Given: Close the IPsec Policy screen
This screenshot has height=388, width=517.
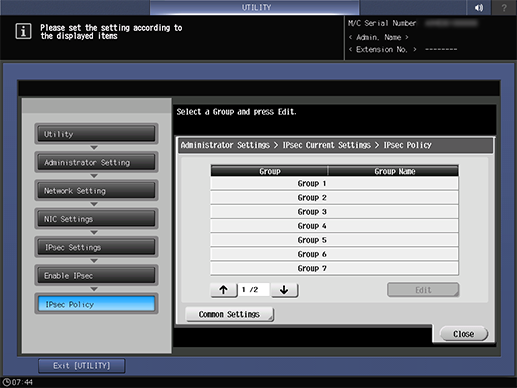Looking at the screenshot, I should tap(464, 334).
